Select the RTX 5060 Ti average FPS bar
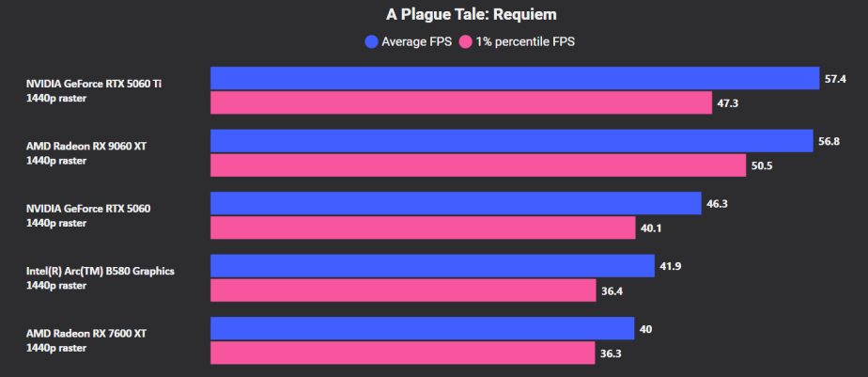 click(515, 78)
